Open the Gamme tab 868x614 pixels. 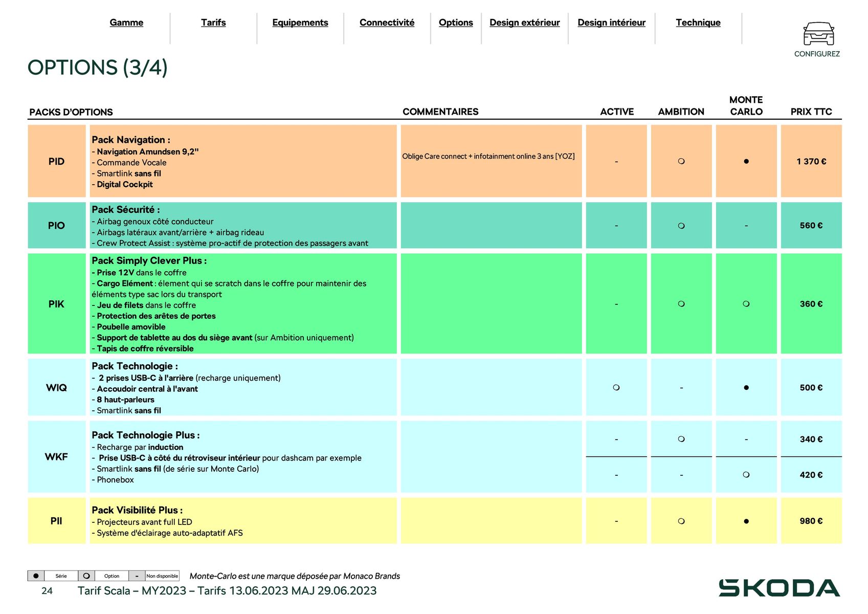pos(126,23)
